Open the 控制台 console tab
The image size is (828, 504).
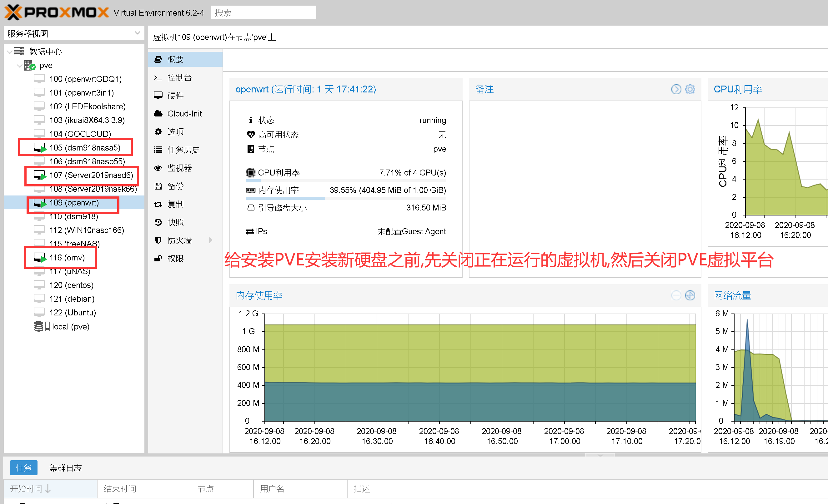(185, 77)
